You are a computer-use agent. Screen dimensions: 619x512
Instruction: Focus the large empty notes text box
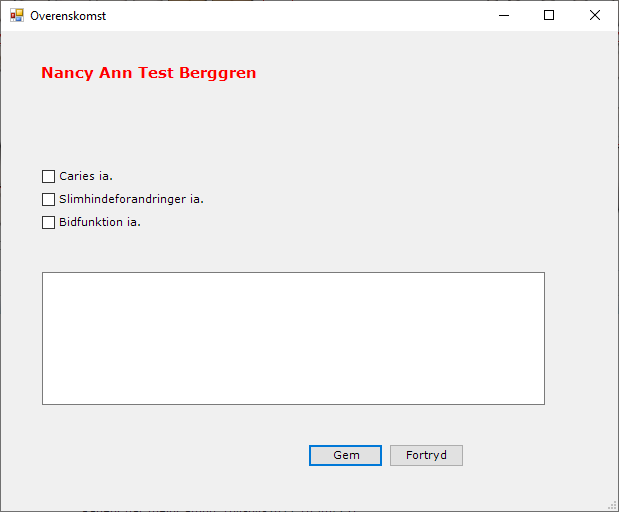point(293,338)
